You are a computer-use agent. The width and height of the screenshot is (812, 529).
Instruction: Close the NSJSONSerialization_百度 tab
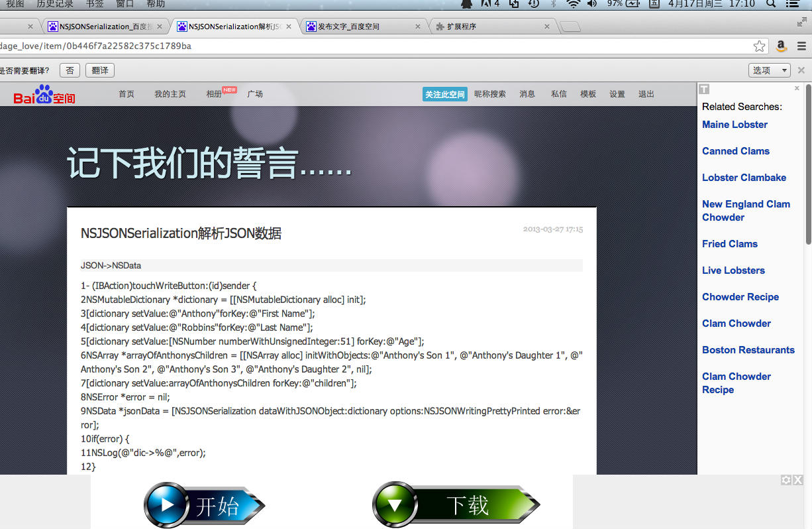point(160,27)
